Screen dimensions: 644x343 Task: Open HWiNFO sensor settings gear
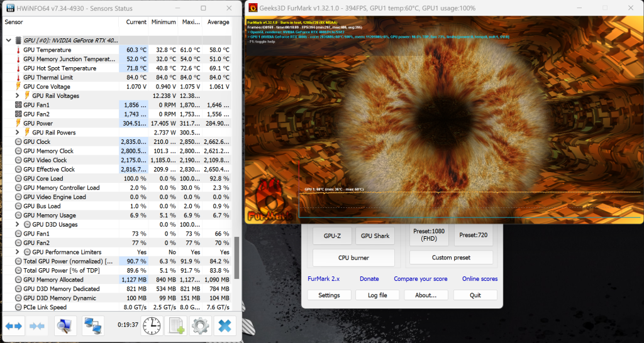pos(200,325)
